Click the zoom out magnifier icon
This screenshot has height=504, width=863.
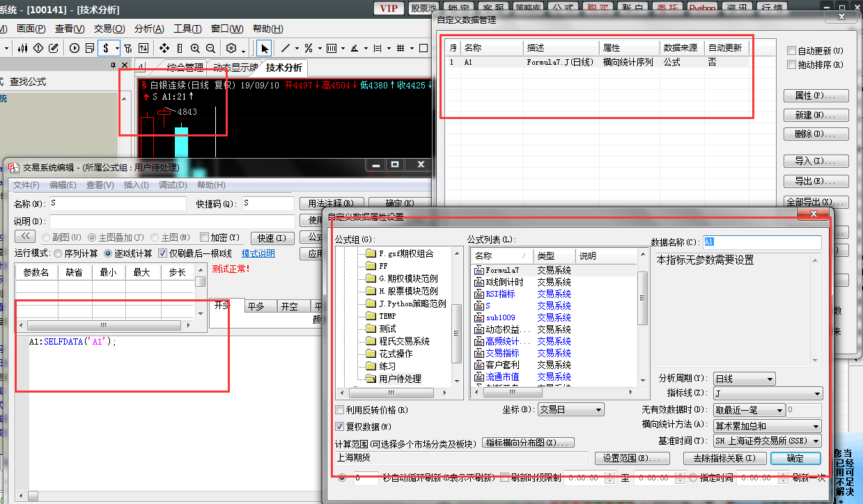click(x=210, y=48)
